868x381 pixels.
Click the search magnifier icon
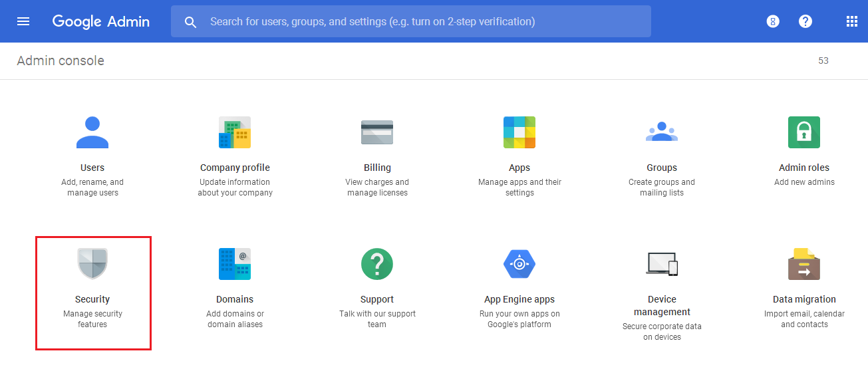[191, 22]
